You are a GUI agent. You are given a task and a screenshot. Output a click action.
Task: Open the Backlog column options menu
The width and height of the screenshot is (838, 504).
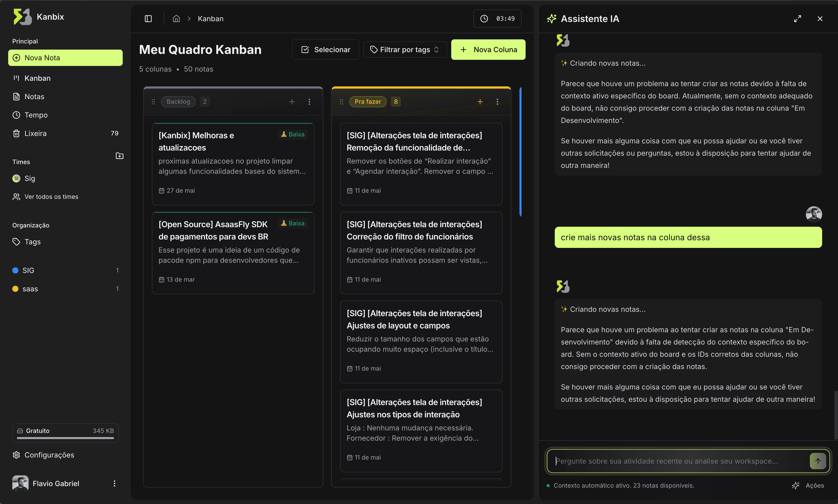pyautogui.click(x=309, y=101)
